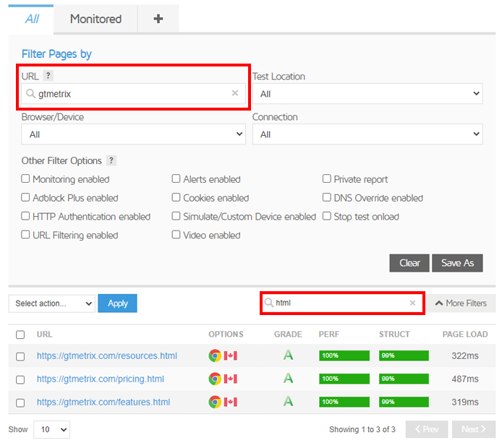The width and height of the screenshot is (502, 448).
Task: Go to next page with Next
Action: (474, 429)
